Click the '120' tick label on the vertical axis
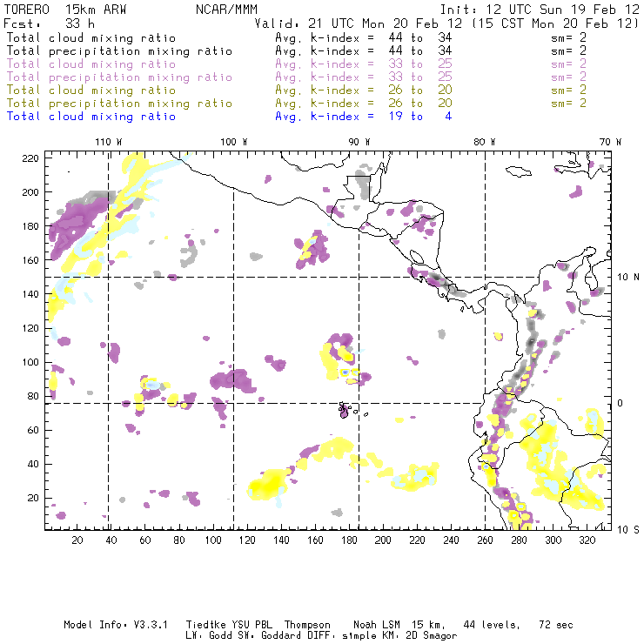The width and height of the screenshot is (644, 644). point(30,329)
